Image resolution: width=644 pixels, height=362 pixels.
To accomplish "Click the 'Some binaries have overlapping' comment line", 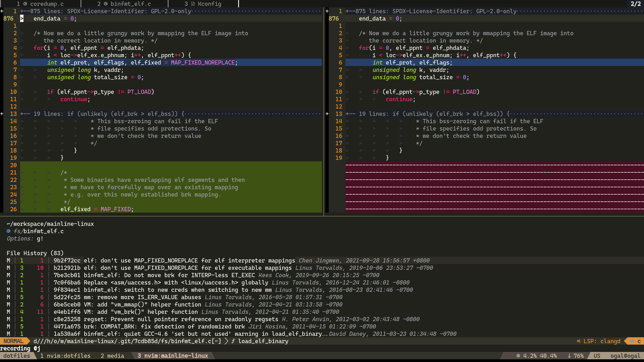I will point(154,180).
